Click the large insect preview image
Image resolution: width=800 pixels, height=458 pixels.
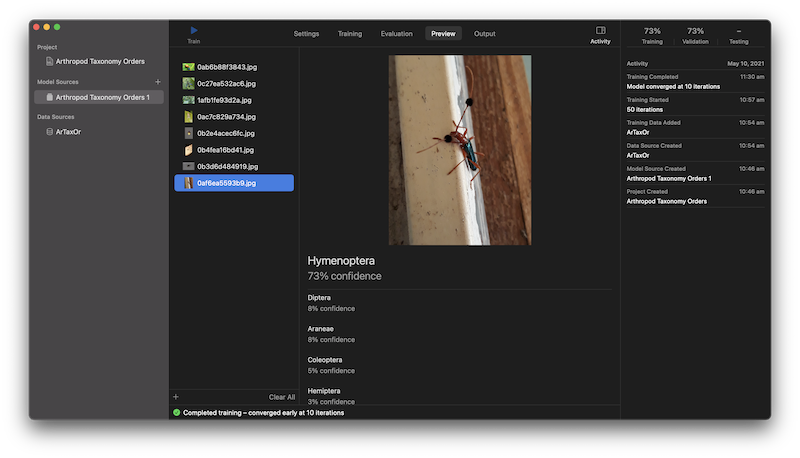460,150
